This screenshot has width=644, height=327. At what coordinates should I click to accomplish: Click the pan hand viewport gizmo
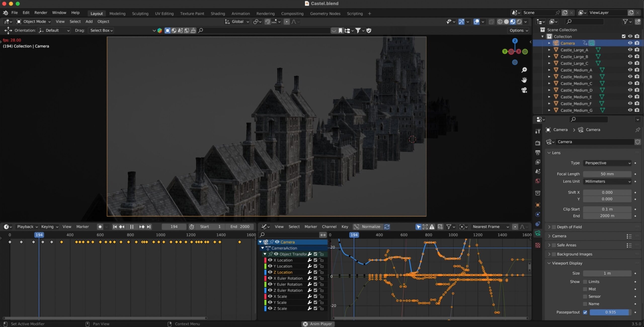(x=524, y=80)
